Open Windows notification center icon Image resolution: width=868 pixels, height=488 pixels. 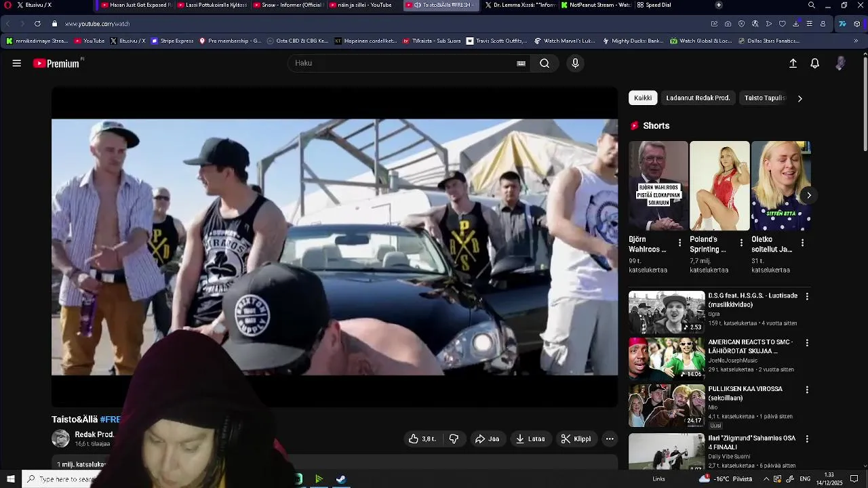(854, 479)
